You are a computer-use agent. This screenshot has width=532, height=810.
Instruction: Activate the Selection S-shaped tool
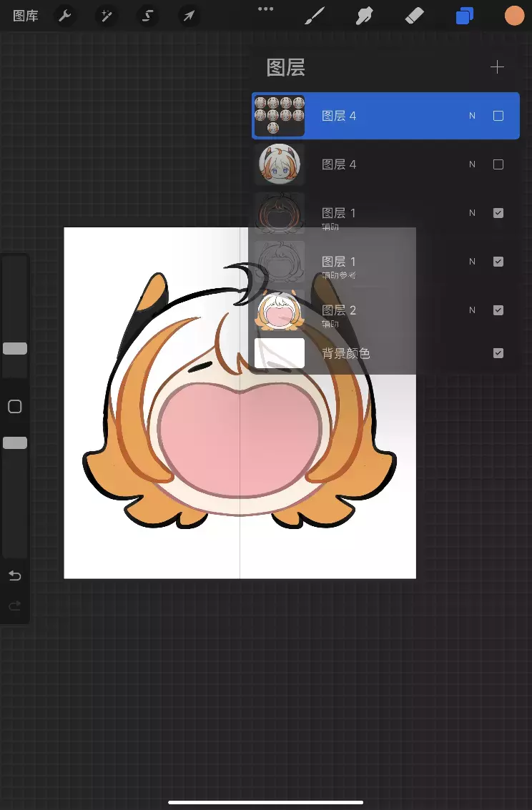[x=148, y=16]
